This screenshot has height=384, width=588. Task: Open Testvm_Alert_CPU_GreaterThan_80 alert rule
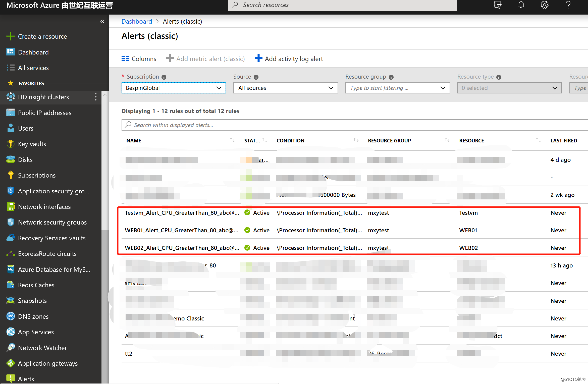pyautogui.click(x=182, y=213)
